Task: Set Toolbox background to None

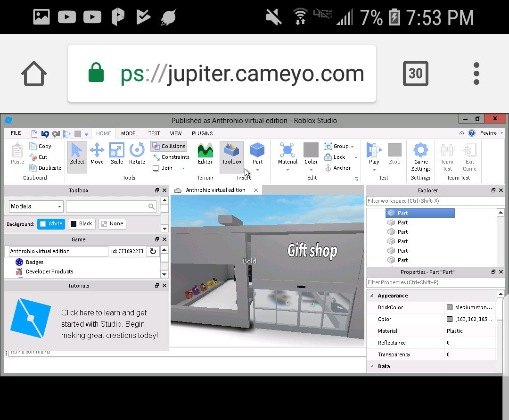Action: point(112,223)
